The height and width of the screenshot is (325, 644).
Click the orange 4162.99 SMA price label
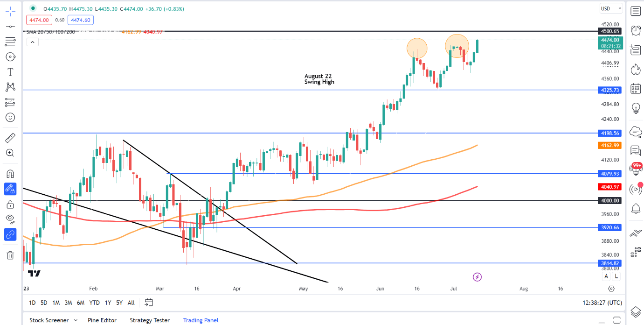pos(610,146)
